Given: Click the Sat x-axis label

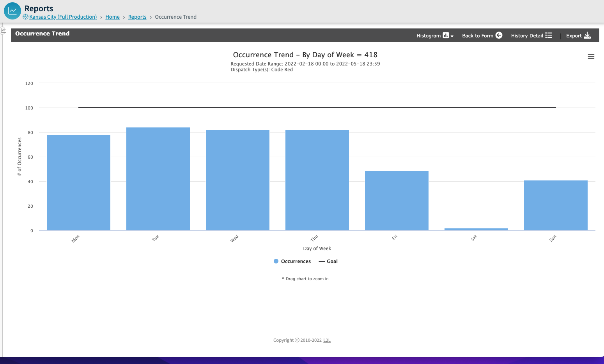Looking at the screenshot, I should click(474, 238).
